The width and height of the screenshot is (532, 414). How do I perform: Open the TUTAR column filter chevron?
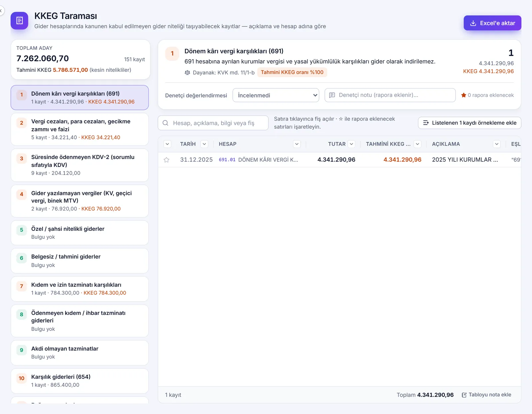click(x=351, y=144)
